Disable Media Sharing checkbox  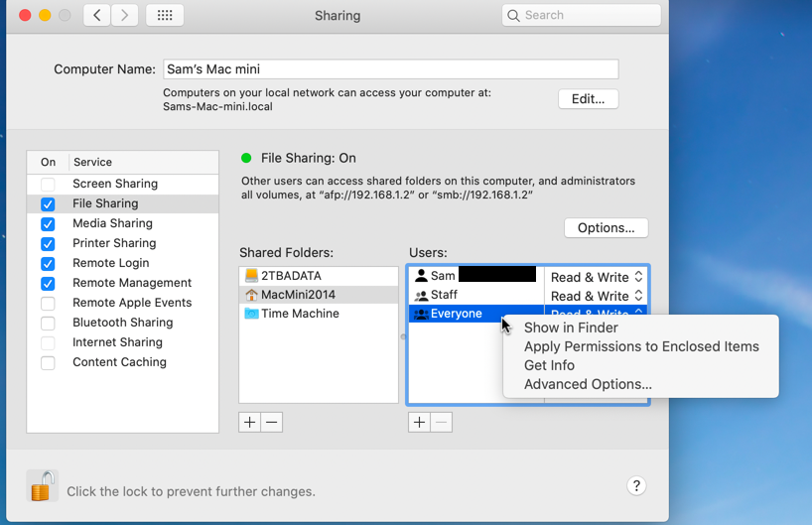coord(48,224)
